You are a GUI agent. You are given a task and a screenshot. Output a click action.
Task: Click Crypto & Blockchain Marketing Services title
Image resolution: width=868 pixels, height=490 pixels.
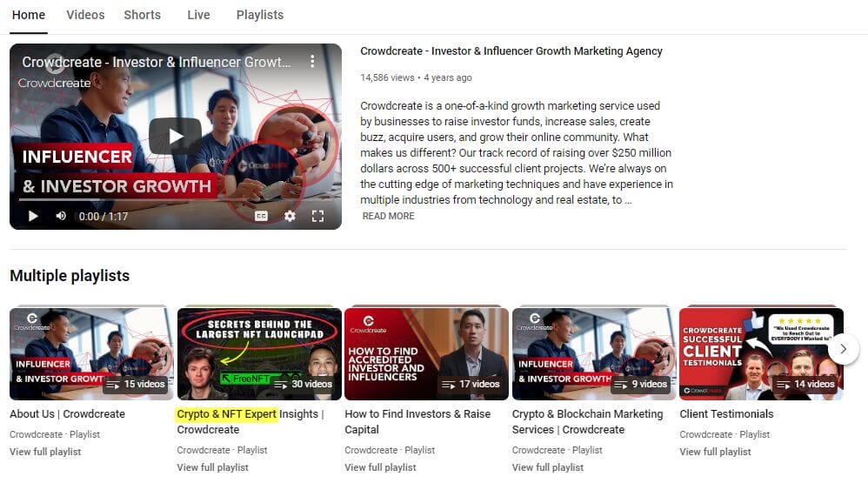[x=587, y=421]
